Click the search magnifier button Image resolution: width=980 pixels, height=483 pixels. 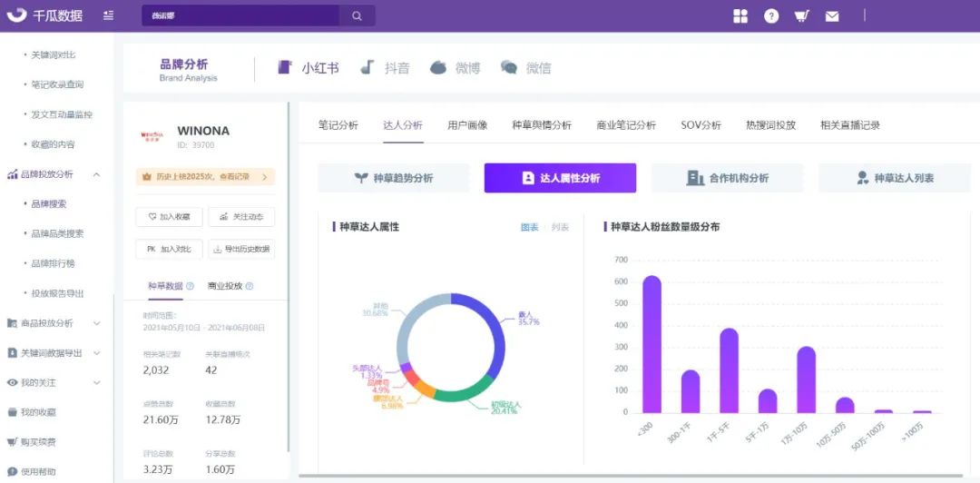pyautogui.click(x=357, y=16)
